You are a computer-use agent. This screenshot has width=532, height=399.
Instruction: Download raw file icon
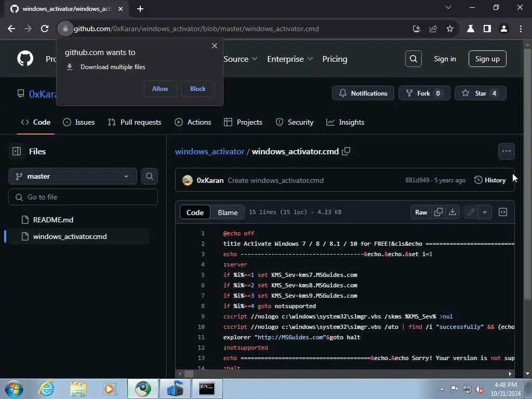453,212
